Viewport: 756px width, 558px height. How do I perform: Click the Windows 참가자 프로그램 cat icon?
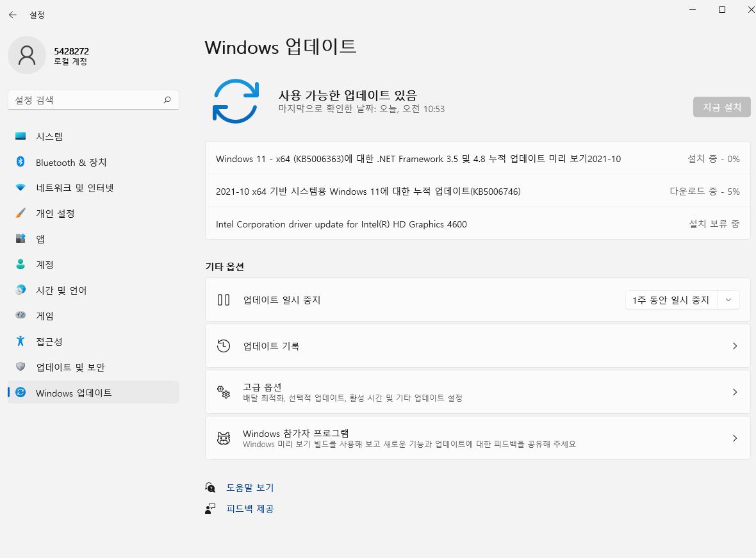(224, 438)
